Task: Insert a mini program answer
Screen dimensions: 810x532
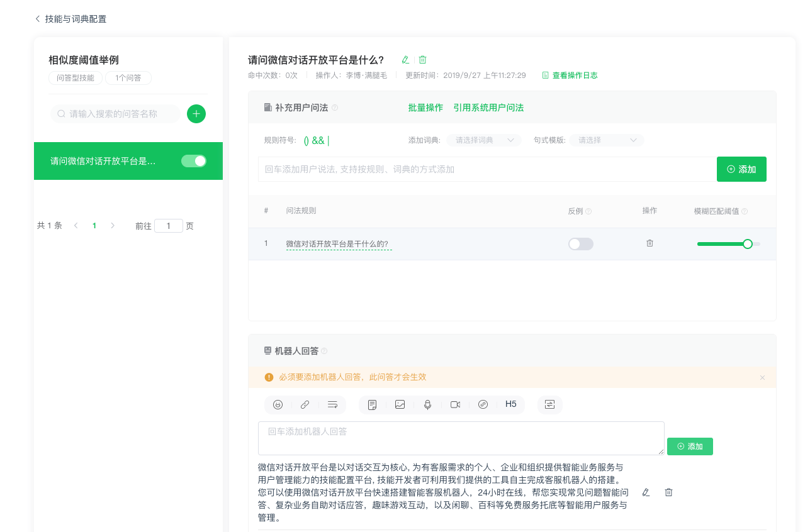Action: [x=483, y=404]
